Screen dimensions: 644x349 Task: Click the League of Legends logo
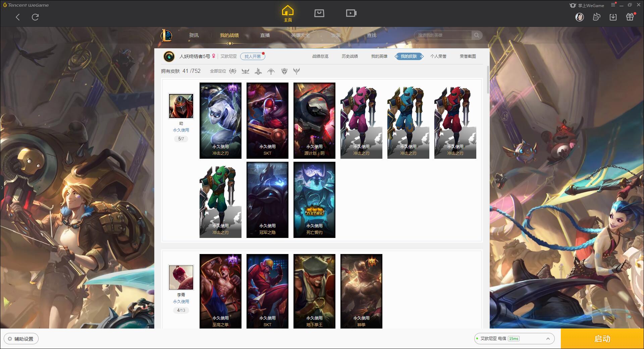166,35
